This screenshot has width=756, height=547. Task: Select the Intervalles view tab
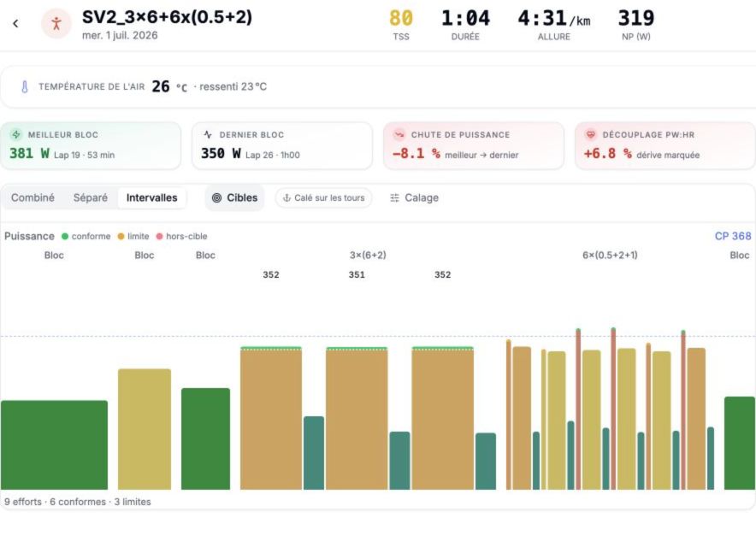point(152,197)
